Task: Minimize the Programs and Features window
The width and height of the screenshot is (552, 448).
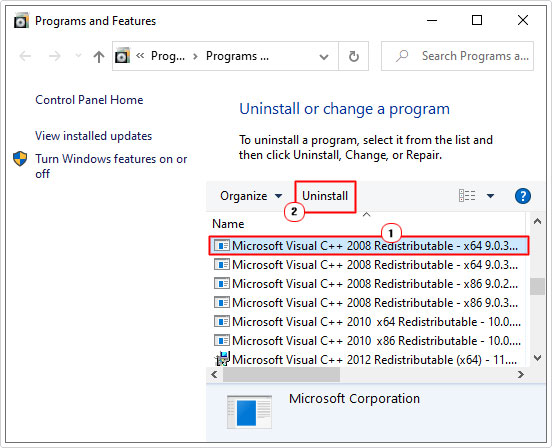Action: coord(432,21)
